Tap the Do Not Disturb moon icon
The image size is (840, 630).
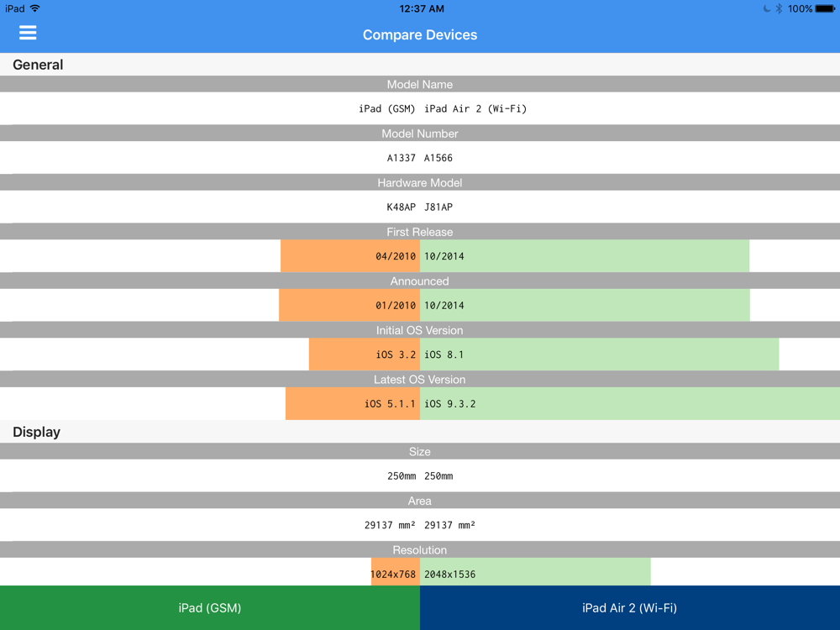click(x=767, y=8)
